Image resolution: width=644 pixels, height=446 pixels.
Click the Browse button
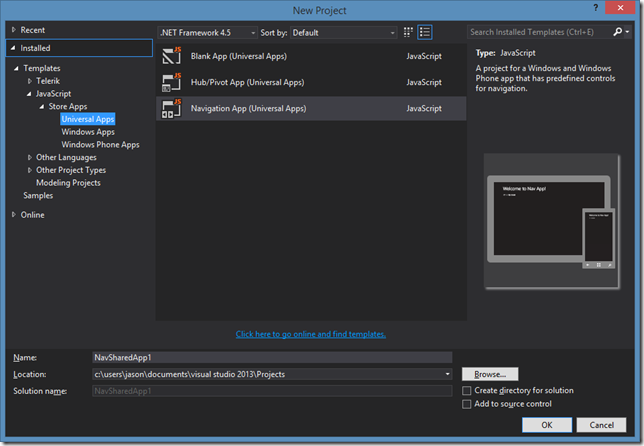[490, 374]
